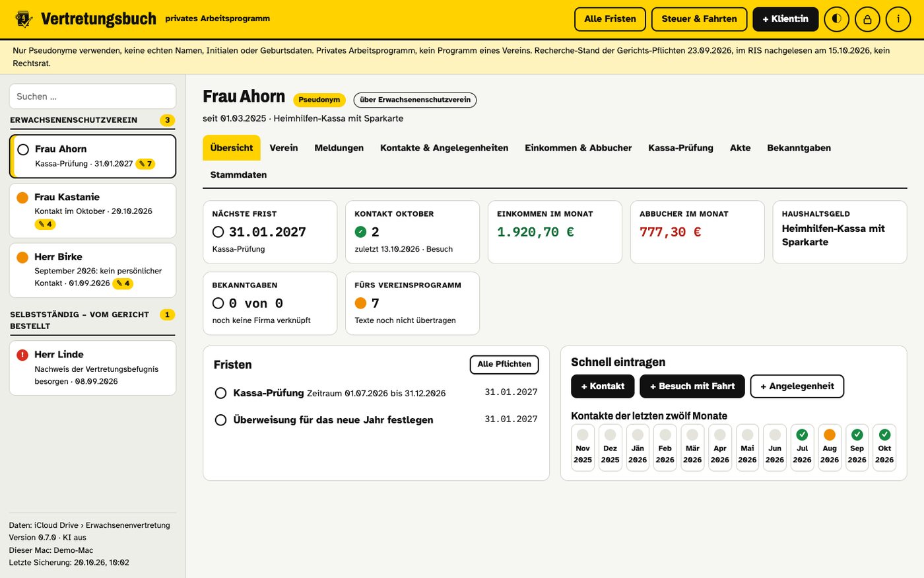The image size is (924, 578).
Task: Click the orange status dot beside Frau Kastanie
Action: pos(22,198)
